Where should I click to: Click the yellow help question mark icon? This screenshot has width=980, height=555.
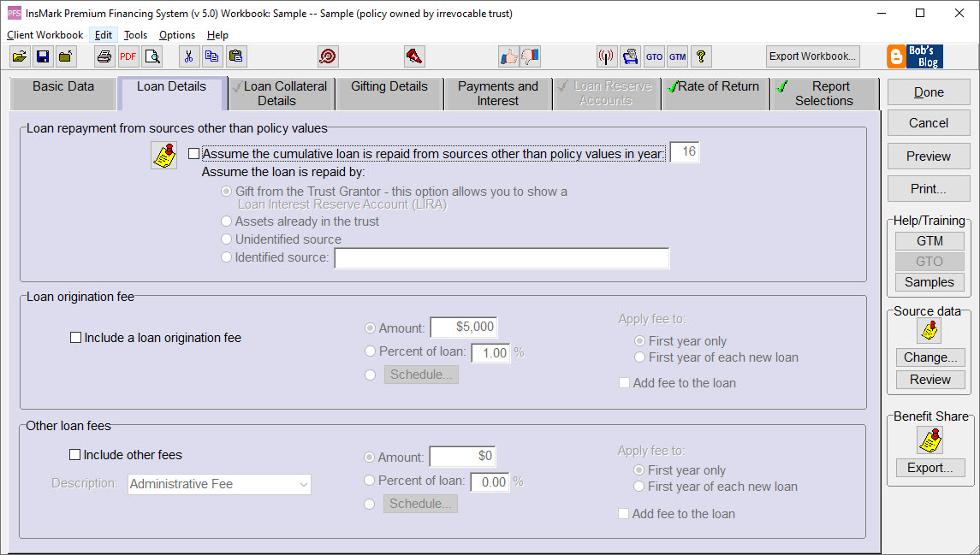click(x=700, y=56)
